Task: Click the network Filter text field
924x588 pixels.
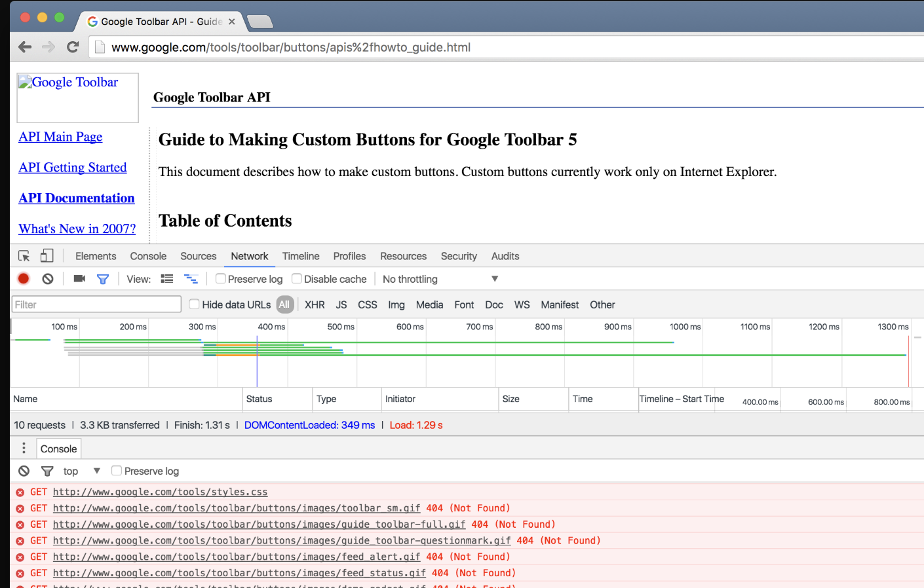Action: (x=96, y=304)
